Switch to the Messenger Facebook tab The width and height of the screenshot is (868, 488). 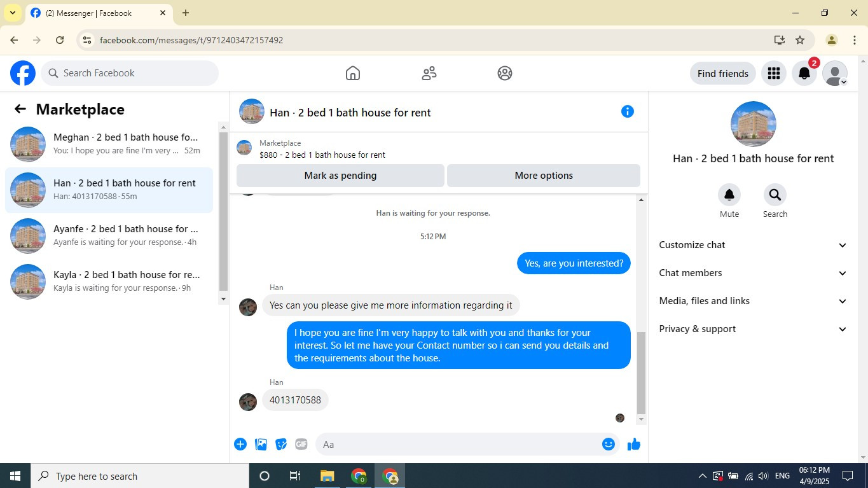tap(99, 13)
